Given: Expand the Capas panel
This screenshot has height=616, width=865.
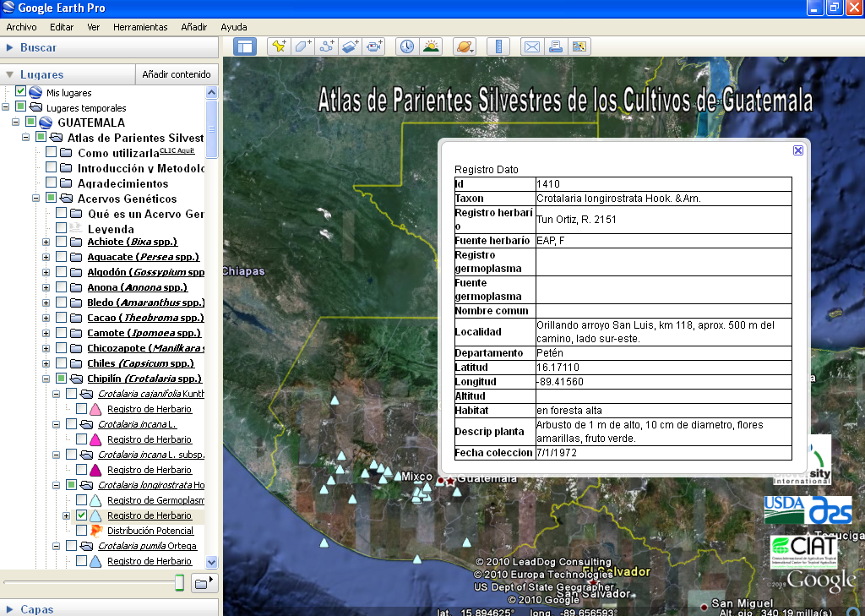Looking at the screenshot, I should click(9, 609).
